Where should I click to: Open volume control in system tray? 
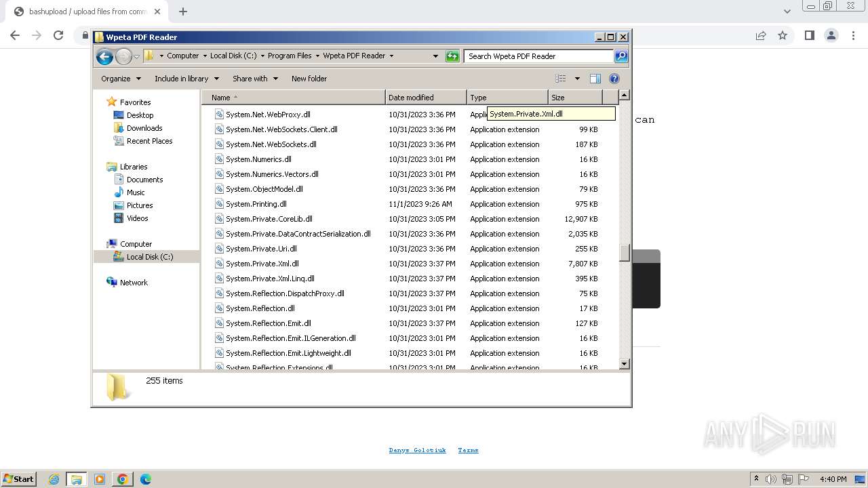[771, 479]
